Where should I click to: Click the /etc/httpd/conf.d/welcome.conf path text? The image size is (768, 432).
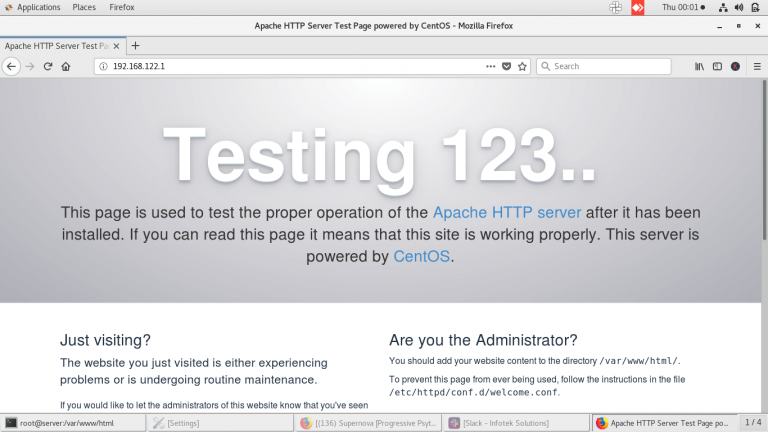coord(473,392)
